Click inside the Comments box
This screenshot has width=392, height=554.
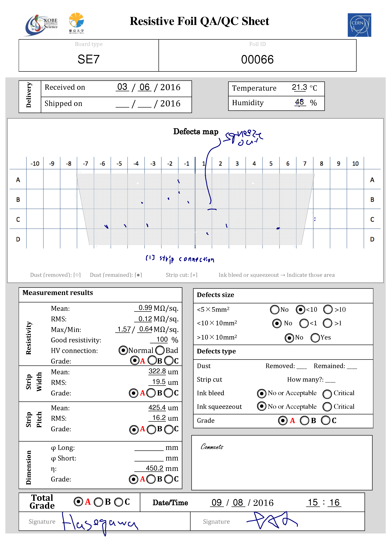pyautogui.click(x=282, y=463)
